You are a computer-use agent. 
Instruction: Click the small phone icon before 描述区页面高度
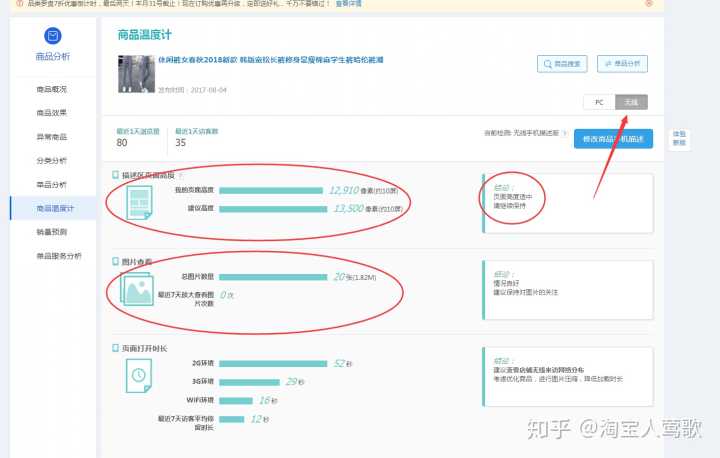115,174
